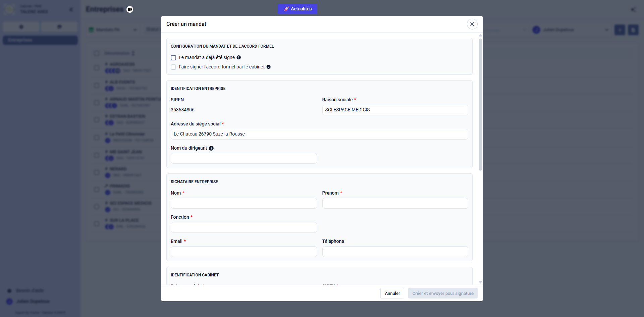Select the Email input field
This screenshot has height=317, width=644.
pos(244,252)
